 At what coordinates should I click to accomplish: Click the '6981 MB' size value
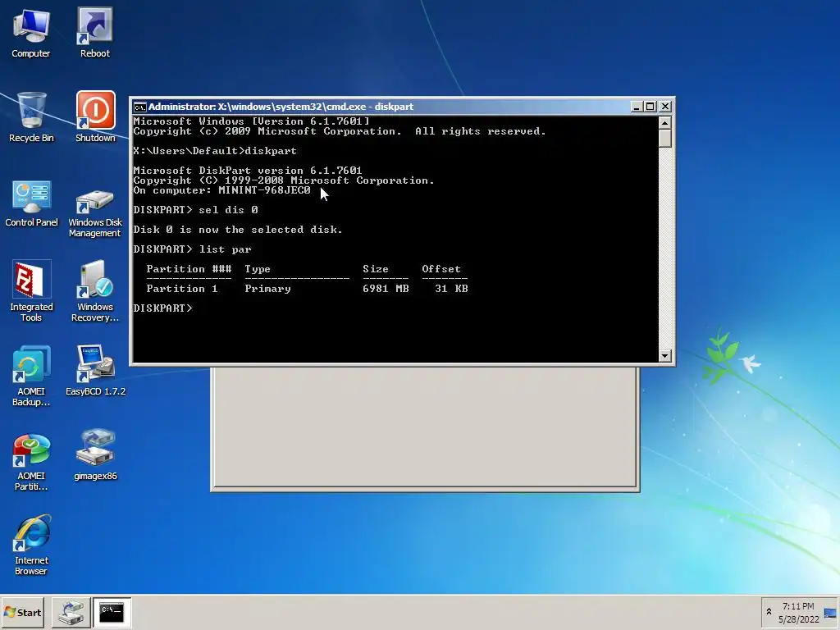[x=386, y=289]
